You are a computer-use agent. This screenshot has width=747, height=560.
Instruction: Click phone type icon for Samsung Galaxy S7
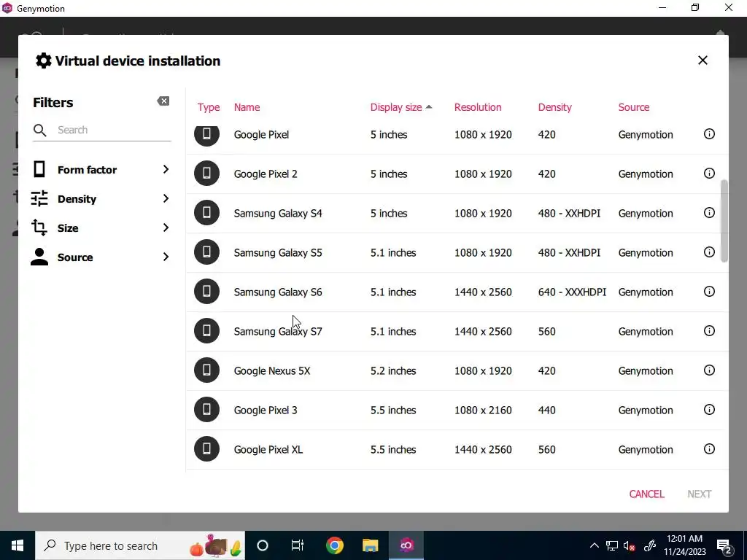[x=206, y=331]
